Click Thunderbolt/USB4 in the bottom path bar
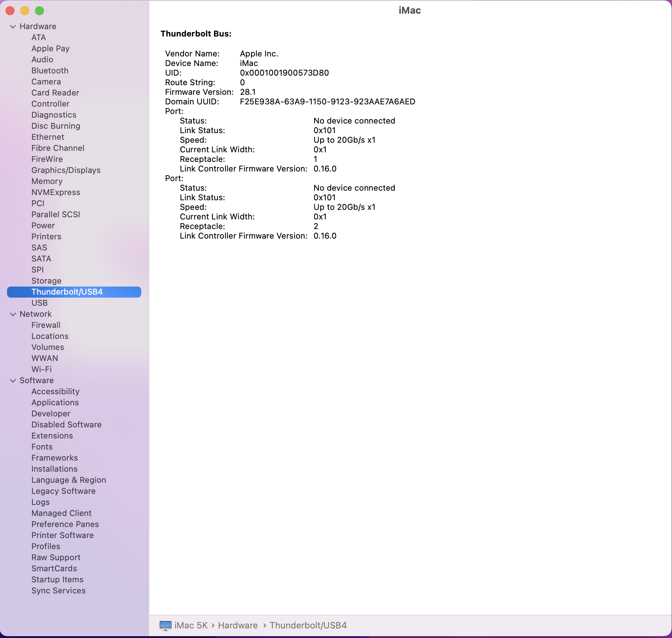Viewport: 672px width, 638px height. point(308,625)
